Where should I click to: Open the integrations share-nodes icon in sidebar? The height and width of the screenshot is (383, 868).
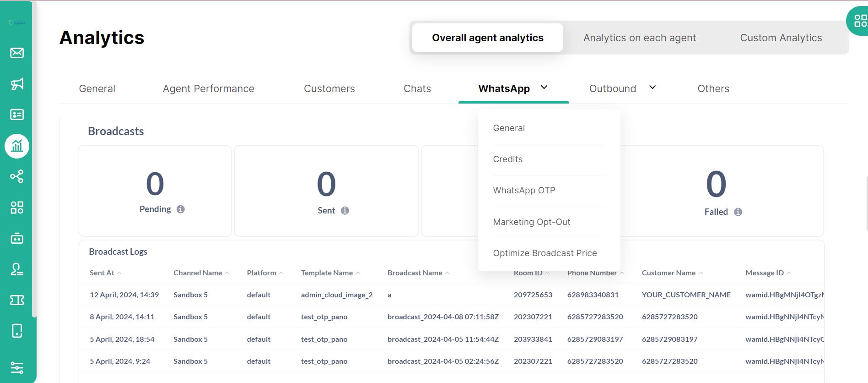[17, 176]
